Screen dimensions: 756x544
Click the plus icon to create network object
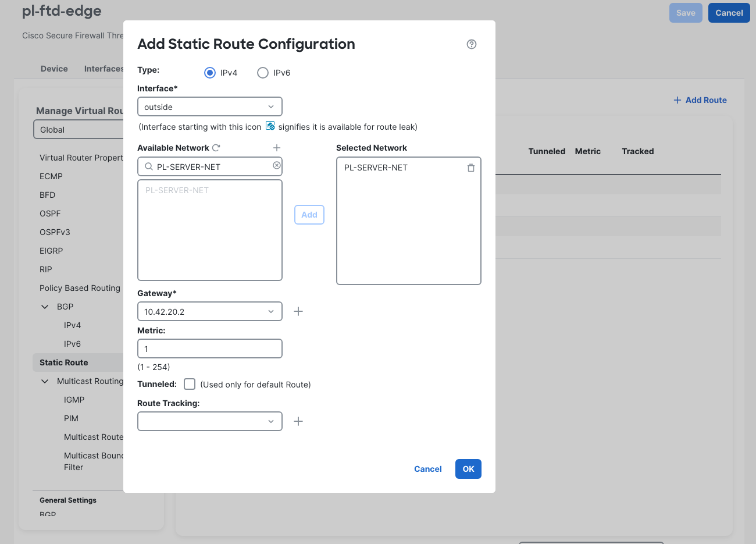click(x=277, y=148)
